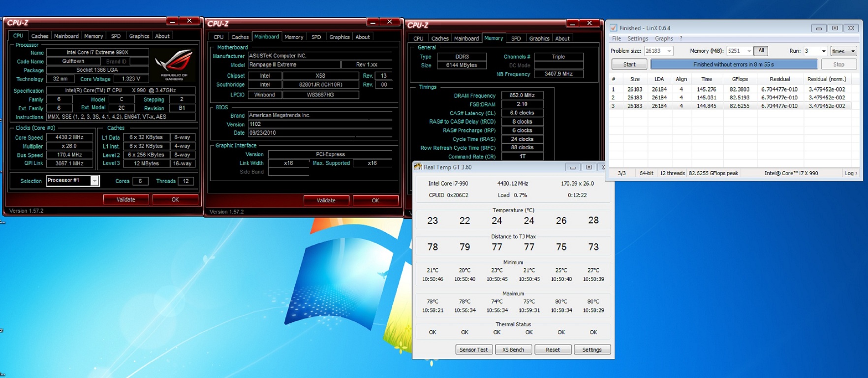Expand the Processor #1 selection dropdown

coord(94,181)
